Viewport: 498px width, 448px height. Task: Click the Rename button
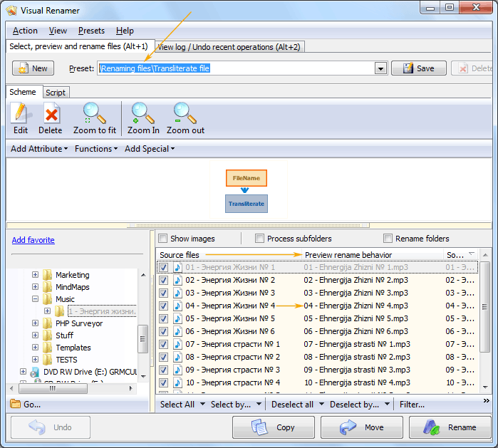tap(450, 427)
